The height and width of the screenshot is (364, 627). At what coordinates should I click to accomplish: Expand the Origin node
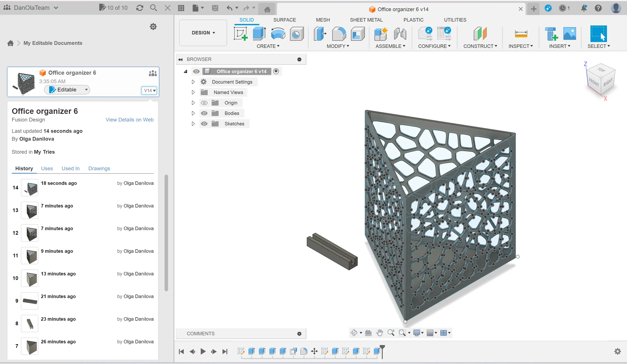(x=193, y=103)
